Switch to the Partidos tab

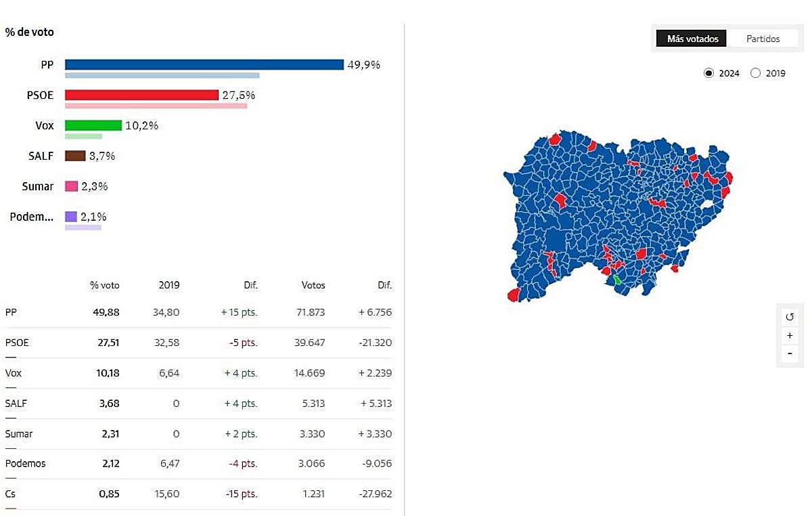point(763,39)
